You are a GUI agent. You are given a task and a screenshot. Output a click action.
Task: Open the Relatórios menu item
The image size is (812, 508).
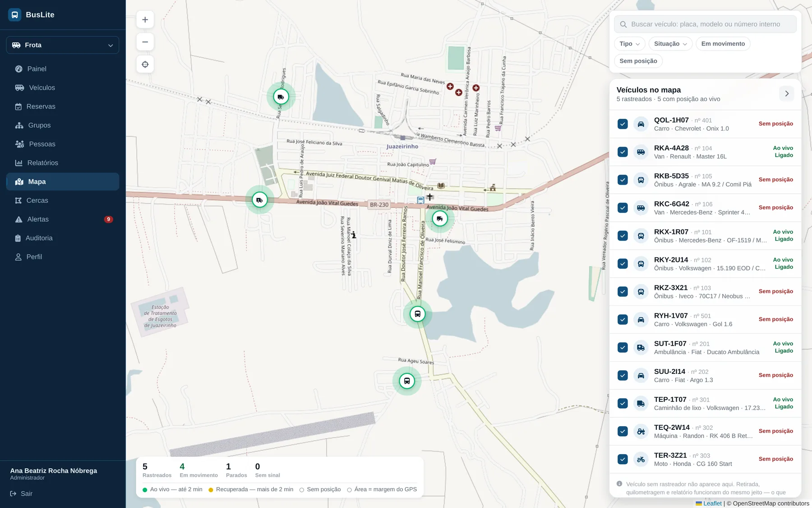(x=63, y=163)
